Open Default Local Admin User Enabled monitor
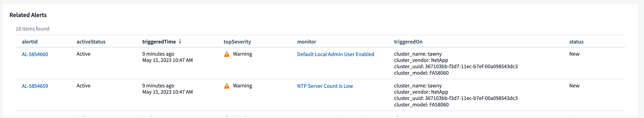 click(x=335, y=54)
